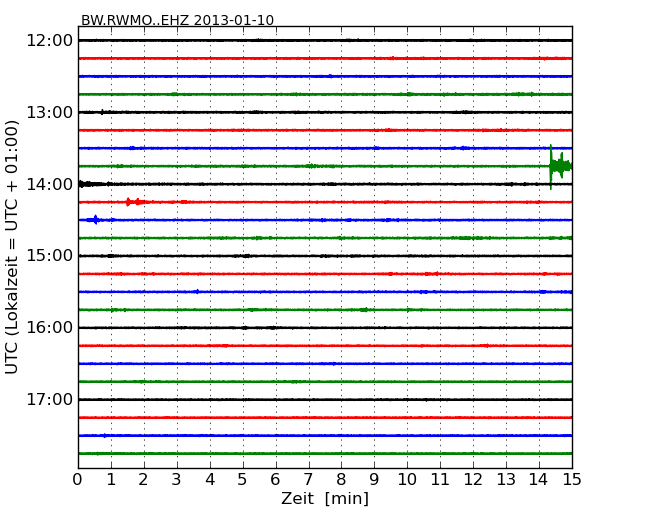The width and height of the screenshot is (650, 520).
Task: Select the 14:00 time label
Action: [49, 184]
